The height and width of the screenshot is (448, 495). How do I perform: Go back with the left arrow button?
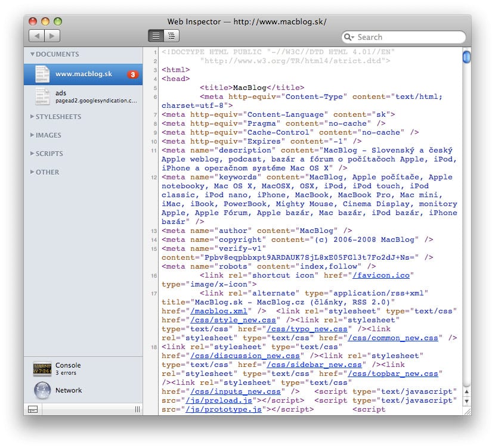[36, 36]
